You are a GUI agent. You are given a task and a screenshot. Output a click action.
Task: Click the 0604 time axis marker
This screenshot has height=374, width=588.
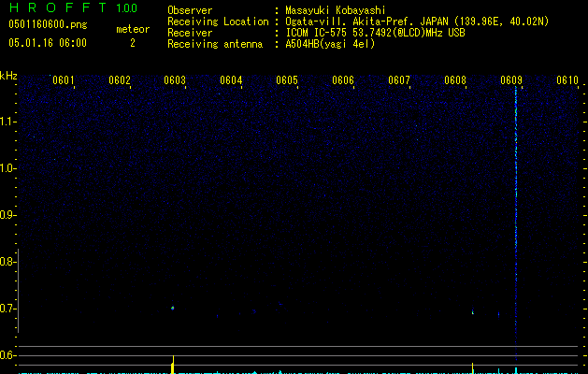[x=231, y=80]
